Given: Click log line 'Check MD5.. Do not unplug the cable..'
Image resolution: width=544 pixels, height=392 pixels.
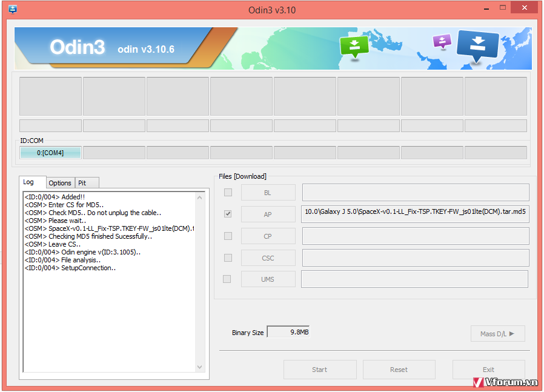Looking at the screenshot, I should (93, 213).
